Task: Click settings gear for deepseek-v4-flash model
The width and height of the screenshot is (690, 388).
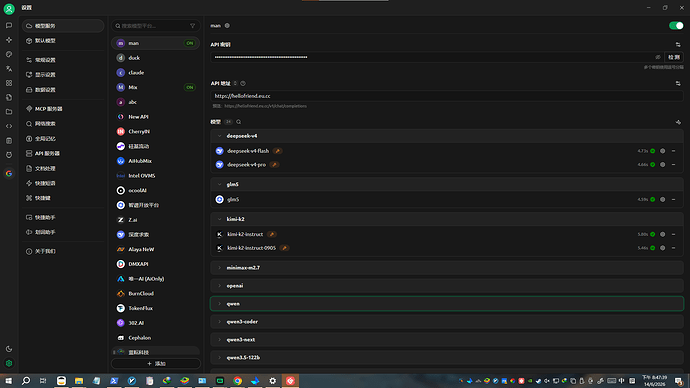Action: click(663, 151)
